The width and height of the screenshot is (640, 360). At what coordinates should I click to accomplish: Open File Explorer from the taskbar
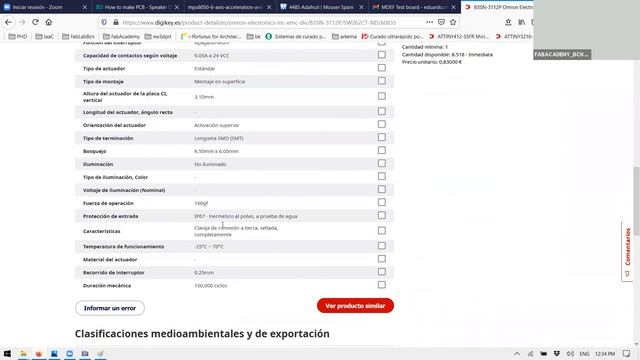pyautogui.click(x=23, y=353)
